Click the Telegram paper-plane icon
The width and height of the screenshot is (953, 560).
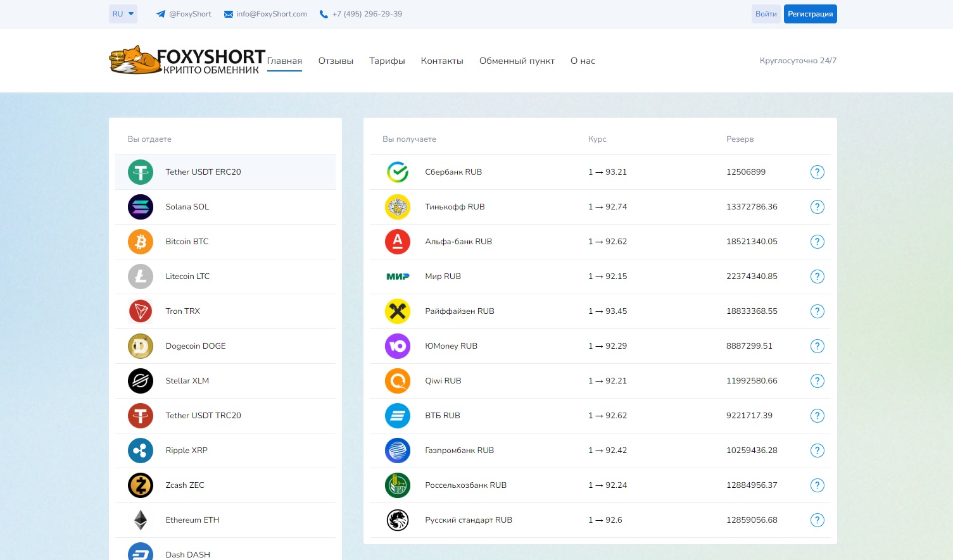[x=161, y=14]
